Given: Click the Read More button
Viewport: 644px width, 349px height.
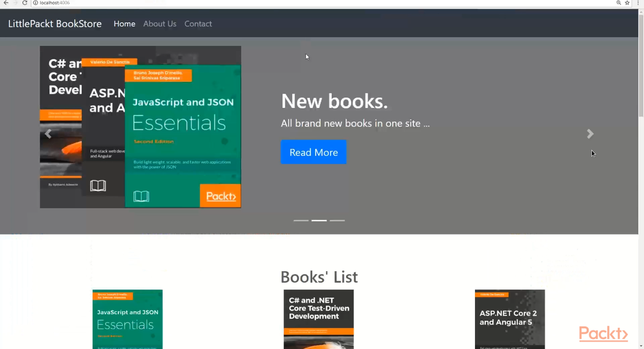Looking at the screenshot, I should click(x=313, y=152).
